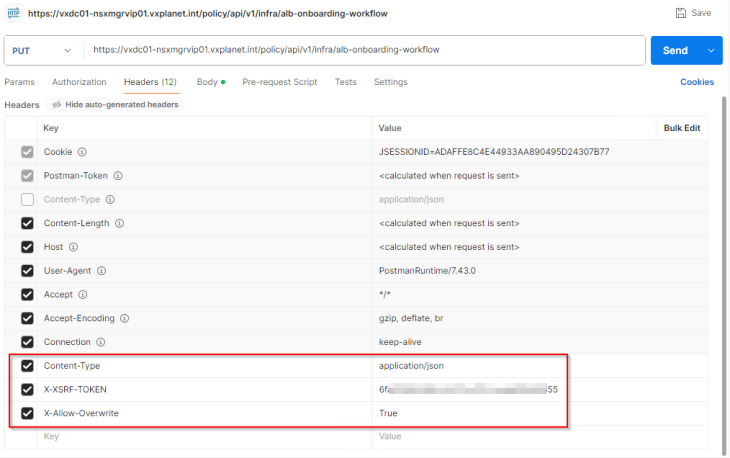Expand the Send button arrow menu
Image resolution: width=730 pixels, height=458 pixels.
pos(711,50)
